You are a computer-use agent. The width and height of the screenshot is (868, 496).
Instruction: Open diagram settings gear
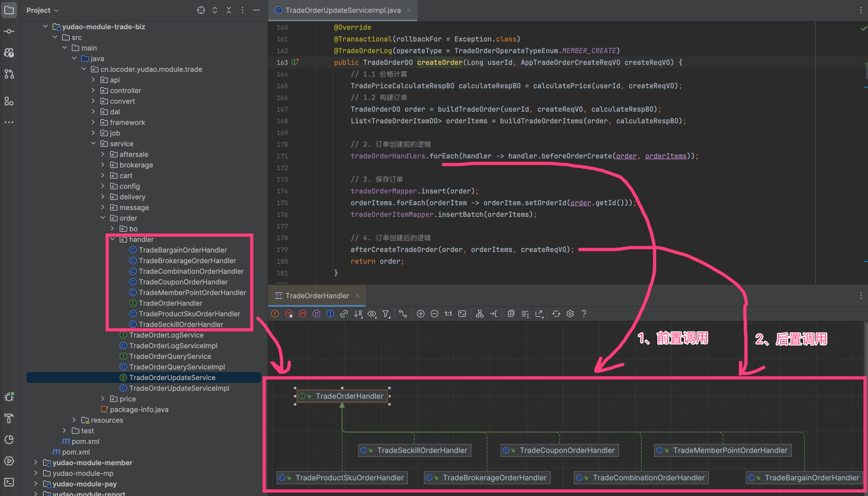tap(570, 314)
